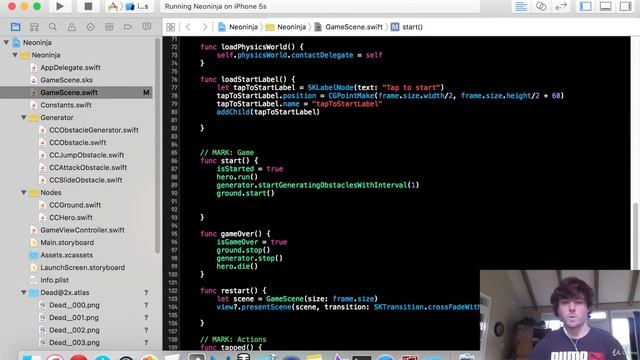
Task: Select GameScene.swift in navigator
Action: 76,93
